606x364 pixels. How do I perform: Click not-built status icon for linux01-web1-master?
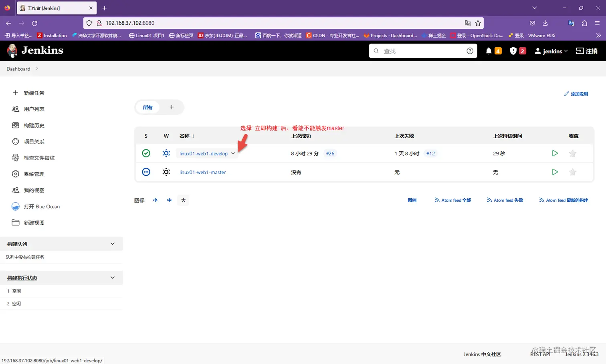[146, 172]
